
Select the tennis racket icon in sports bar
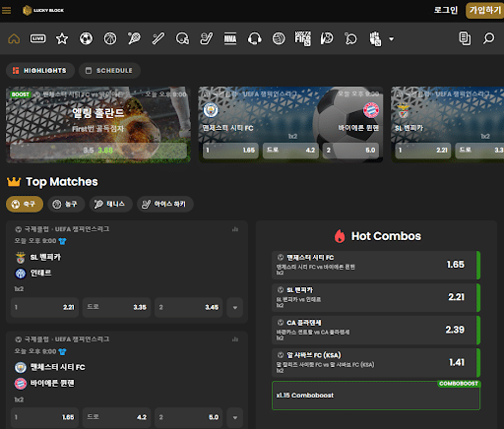pos(134,38)
